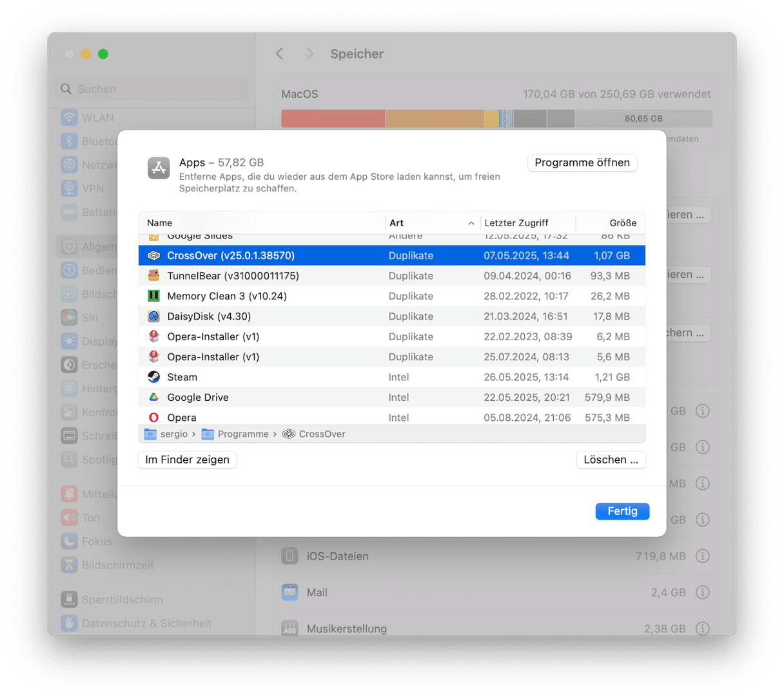Click the info icon next to iOS-Dateien
784x698 pixels.
pyautogui.click(x=703, y=556)
